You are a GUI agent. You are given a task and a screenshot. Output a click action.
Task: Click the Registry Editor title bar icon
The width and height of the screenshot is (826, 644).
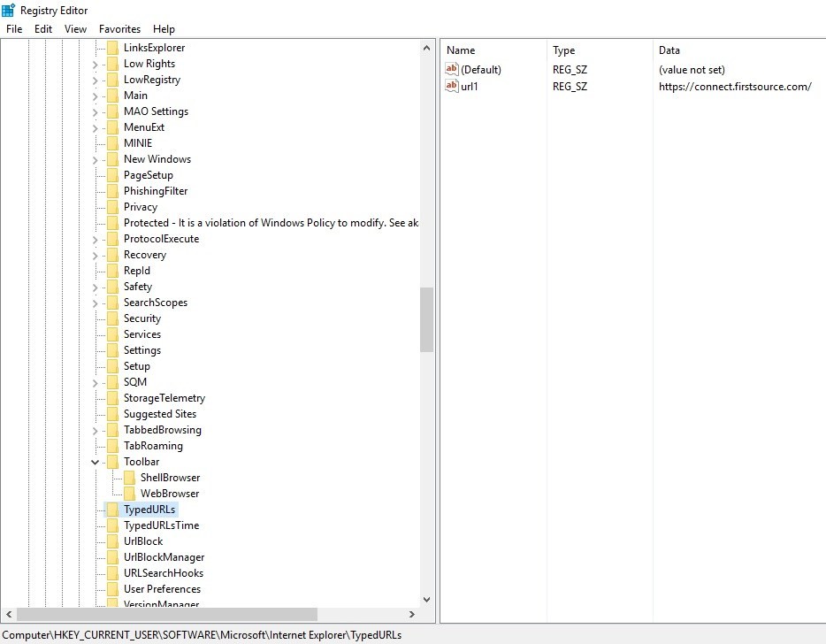click(x=9, y=10)
